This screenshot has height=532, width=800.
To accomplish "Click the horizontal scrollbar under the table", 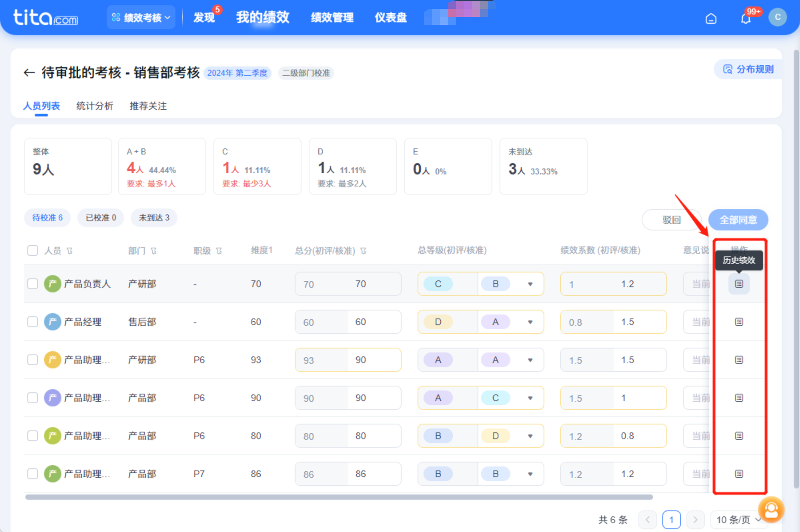I will coord(338,497).
